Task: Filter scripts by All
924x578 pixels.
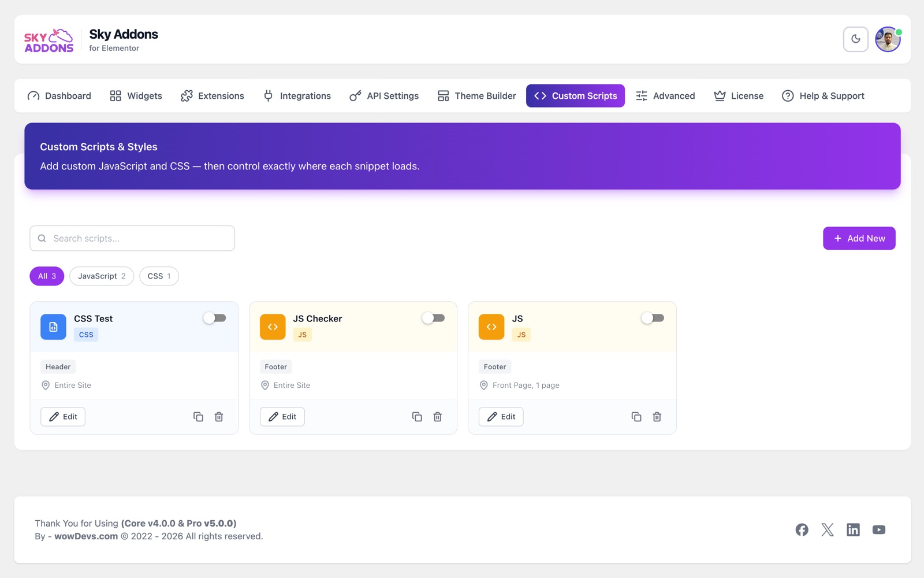Action: coord(47,276)
